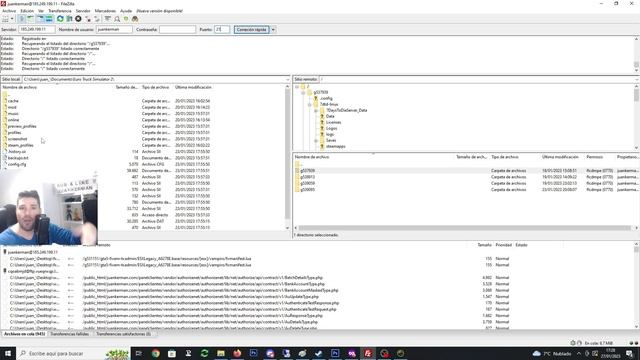The height and width of the screenshot is (360, 640).
Task: Click the Process queue toolbar icon
Action: 69,19
